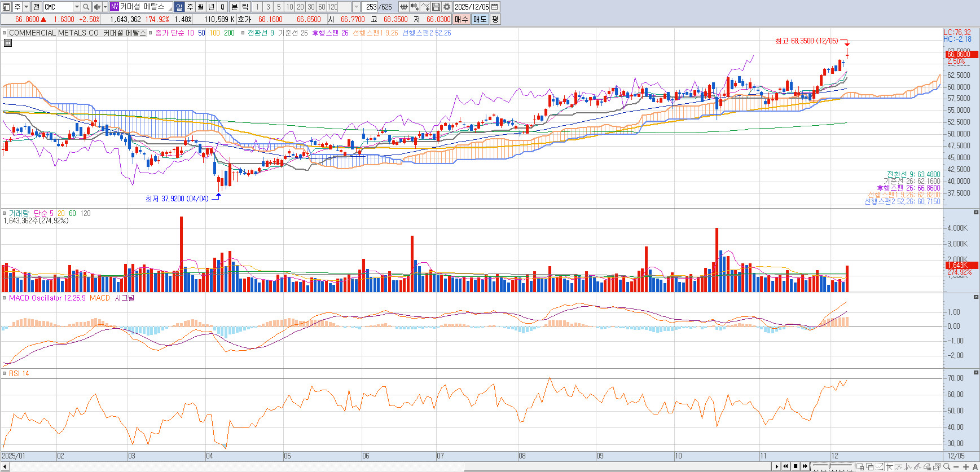
Task: Click the chart zoom slider at bottom
Action: 832,466
